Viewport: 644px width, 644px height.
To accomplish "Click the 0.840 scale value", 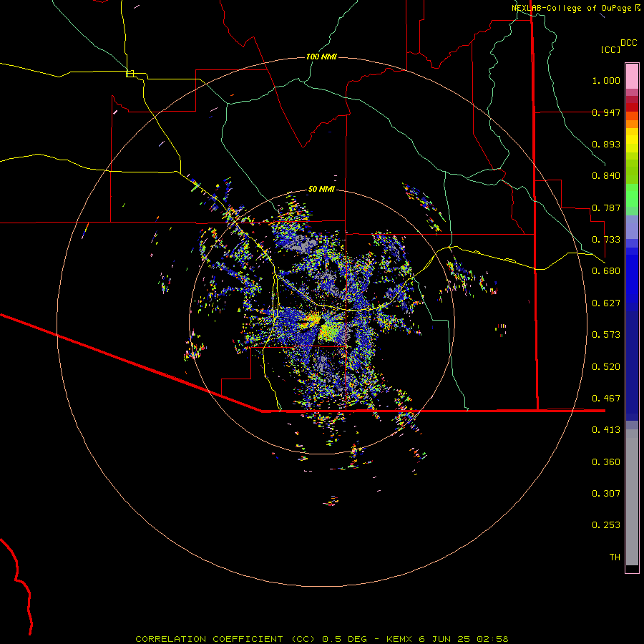I will pyautogui.click(x=606, y=176).
